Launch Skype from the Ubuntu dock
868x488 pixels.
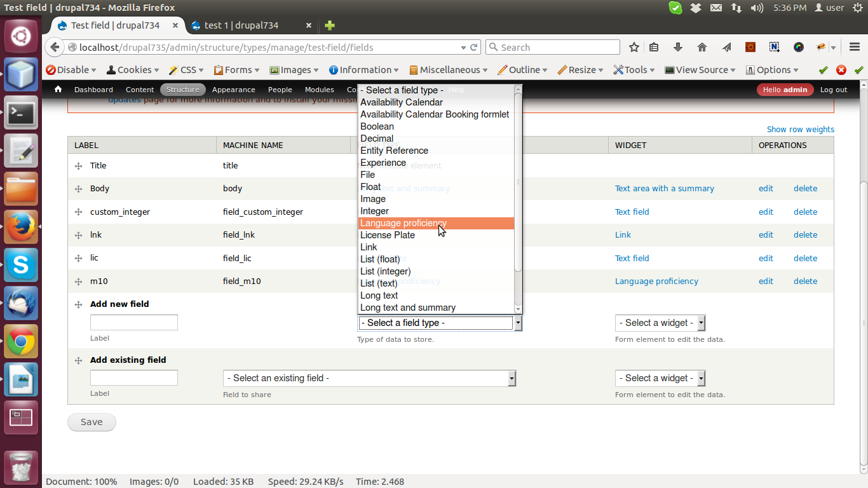21,264
